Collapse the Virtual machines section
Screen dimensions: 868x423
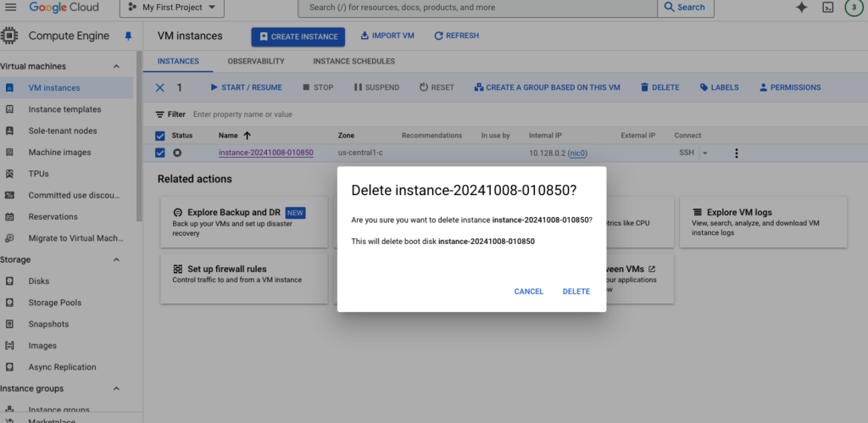[116, 66]
